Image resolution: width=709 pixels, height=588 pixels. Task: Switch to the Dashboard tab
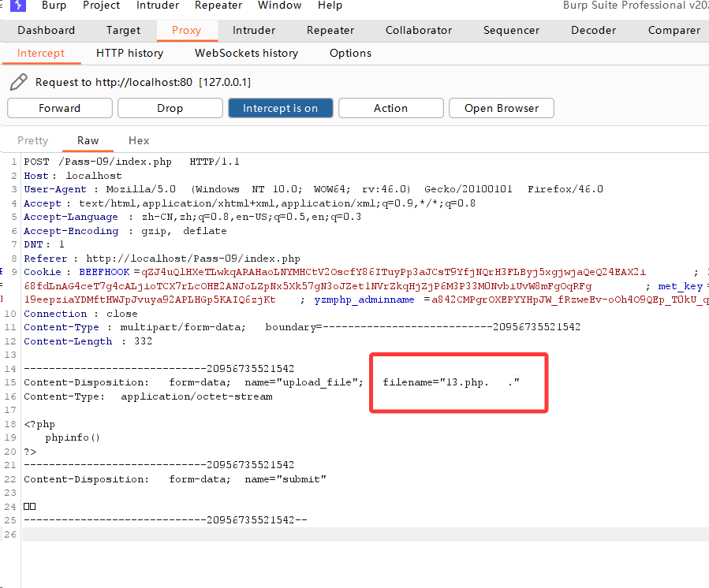tap(46, 30)
